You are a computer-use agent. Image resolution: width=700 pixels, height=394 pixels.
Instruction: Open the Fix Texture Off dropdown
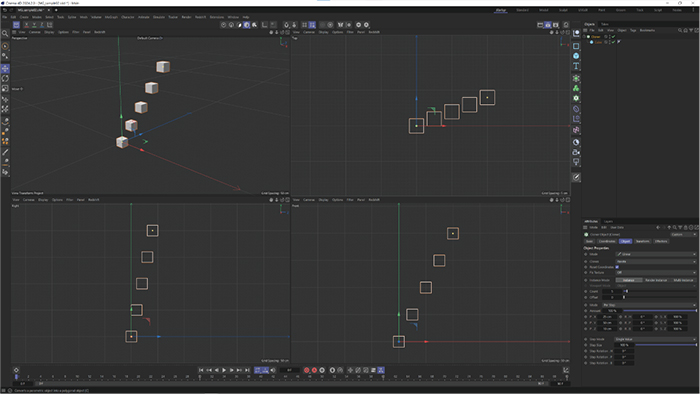point(656,272)
